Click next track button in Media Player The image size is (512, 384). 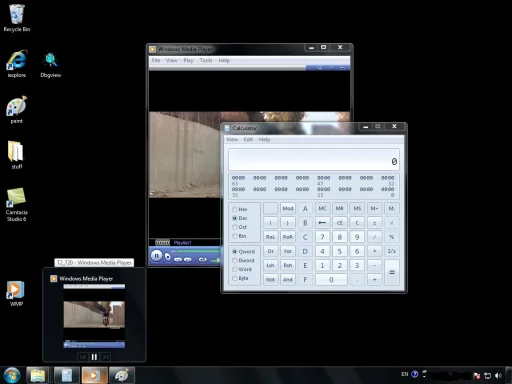click(188, 259)
